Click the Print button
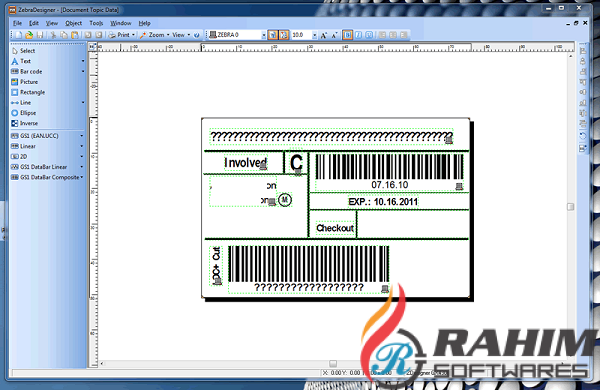The image size is (600, 390). (119, 35)
